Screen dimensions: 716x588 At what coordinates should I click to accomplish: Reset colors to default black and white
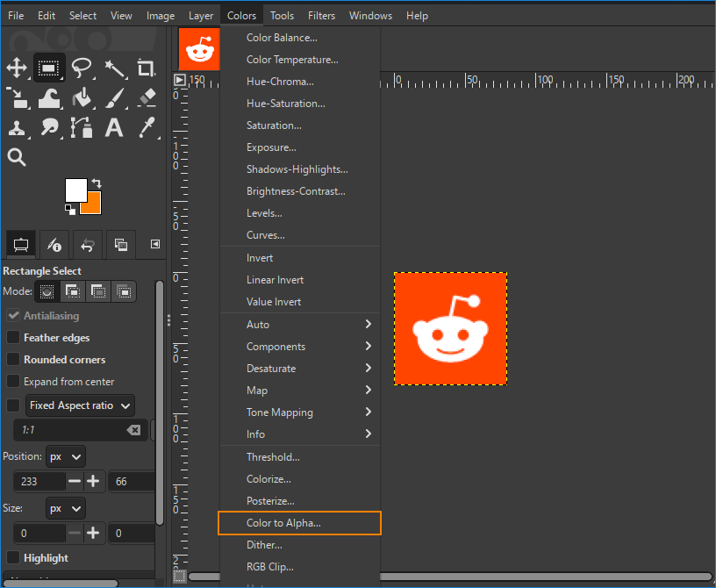click(x=70, y=210)
